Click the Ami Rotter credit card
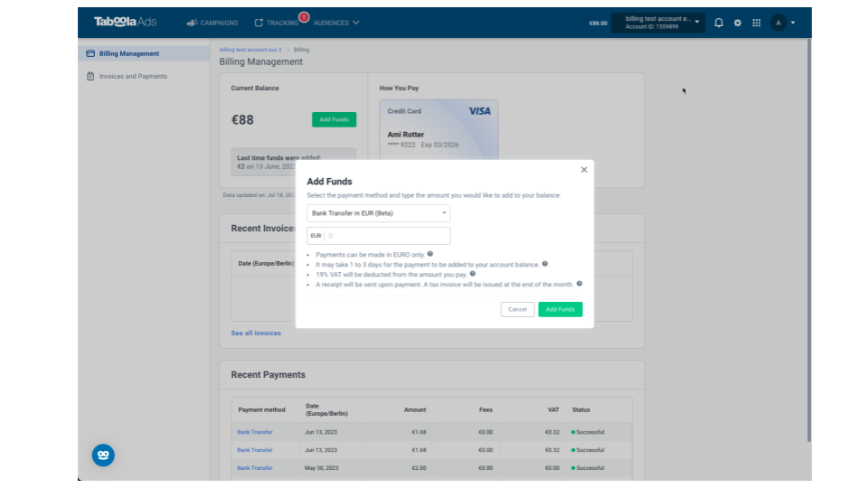The width and height of the screenshot is (868, 488). click(439, 130)
